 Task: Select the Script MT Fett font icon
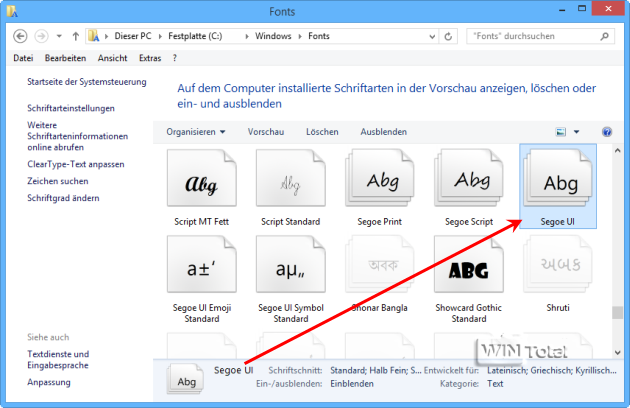pyautogui.click(x=202, y=178)
